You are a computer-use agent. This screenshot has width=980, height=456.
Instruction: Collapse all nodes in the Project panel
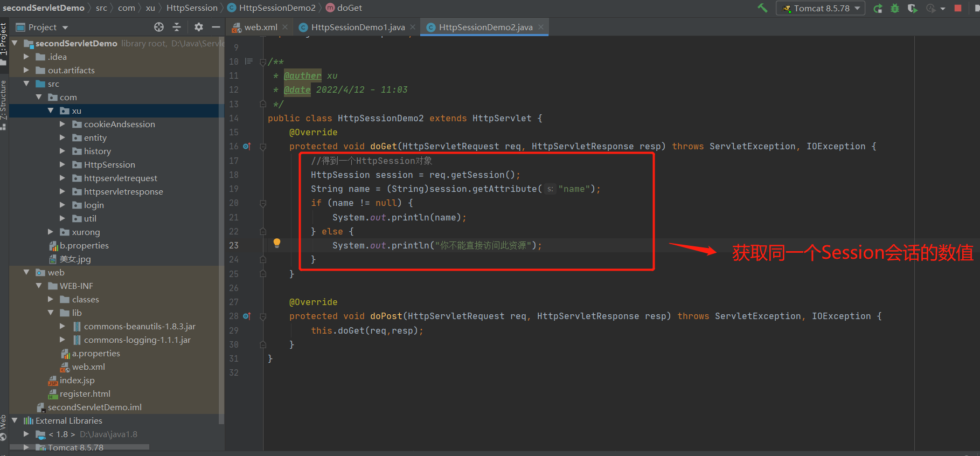[177, 27]
